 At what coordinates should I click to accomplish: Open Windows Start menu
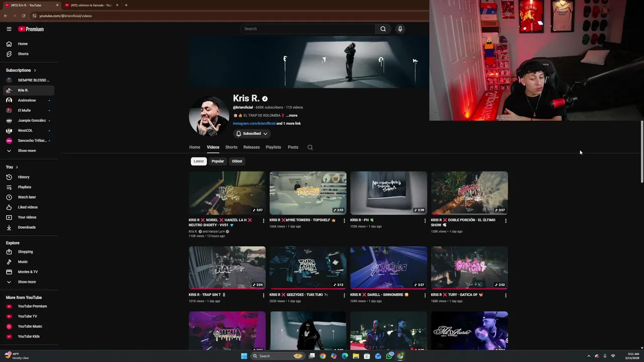pos(244,356)
